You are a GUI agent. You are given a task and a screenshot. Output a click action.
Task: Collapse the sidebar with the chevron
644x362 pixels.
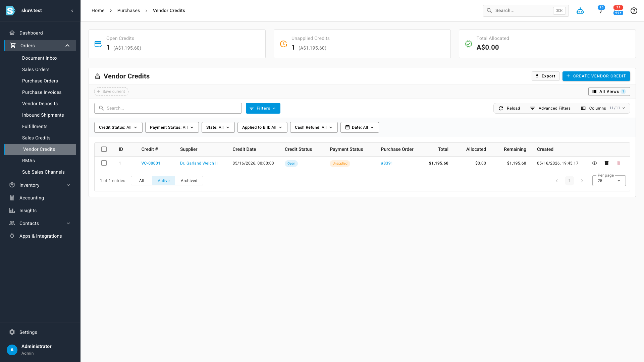click(72, 11)
